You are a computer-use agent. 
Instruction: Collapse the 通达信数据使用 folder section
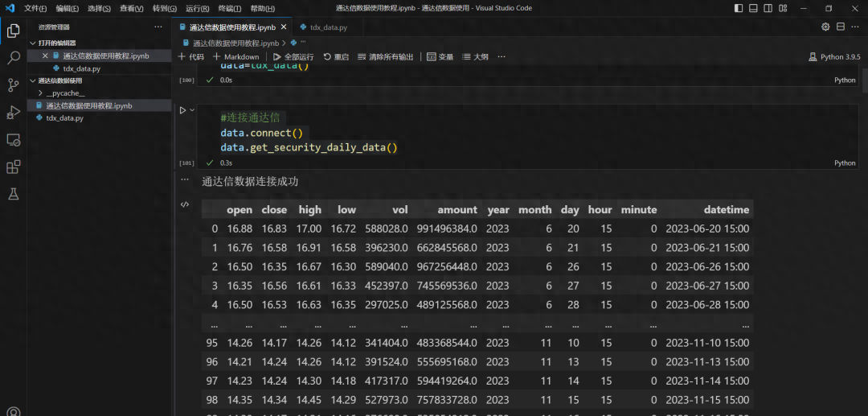[x=59, y=81]
